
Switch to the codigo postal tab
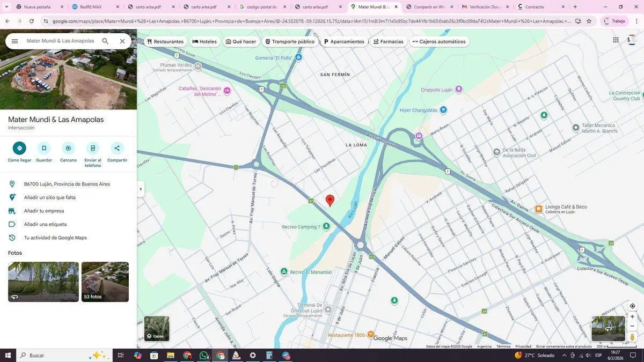pos(262,7)
